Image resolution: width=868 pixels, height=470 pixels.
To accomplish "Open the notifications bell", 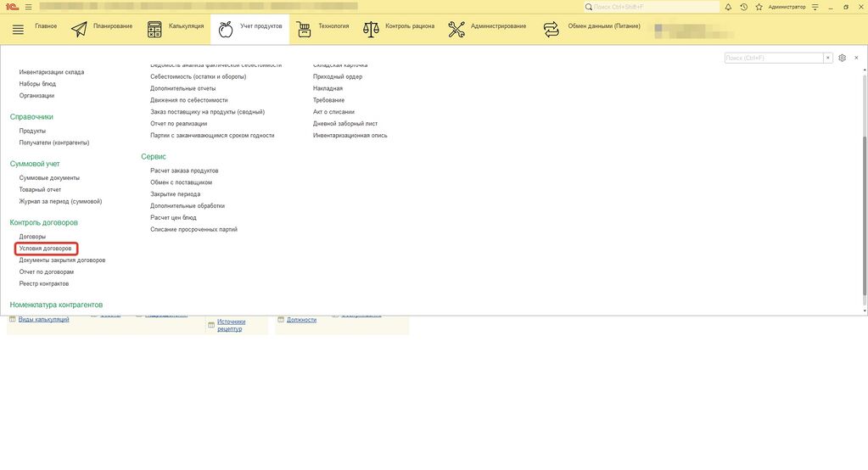I will (x=728, y=7).
